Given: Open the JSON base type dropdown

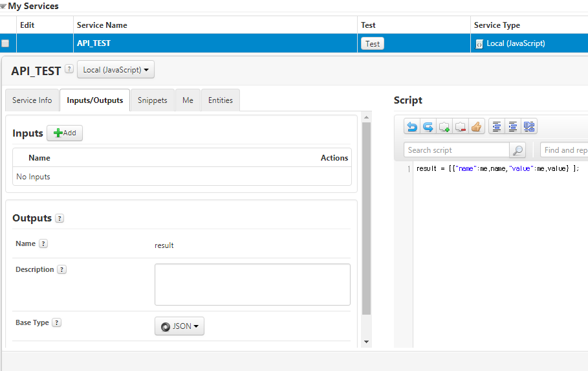Looking at the screenshot, I should (179, 326).
